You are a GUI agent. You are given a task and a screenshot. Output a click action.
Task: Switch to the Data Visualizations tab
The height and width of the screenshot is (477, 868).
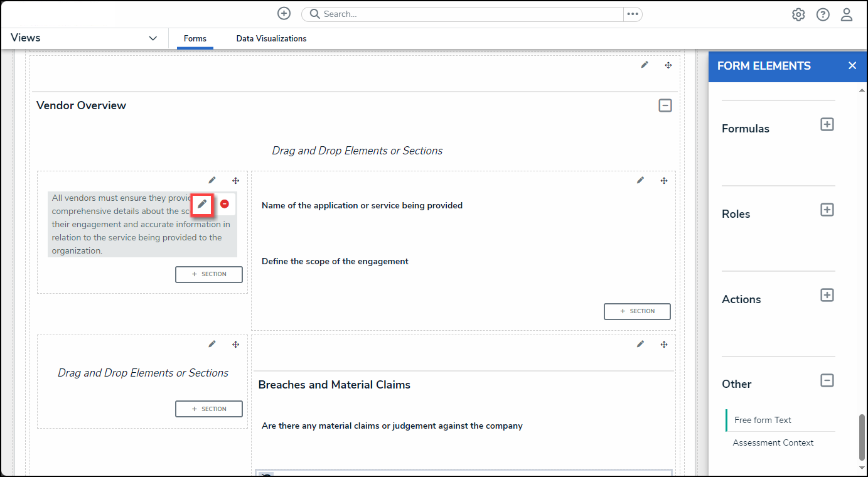[x=271, y=39]
